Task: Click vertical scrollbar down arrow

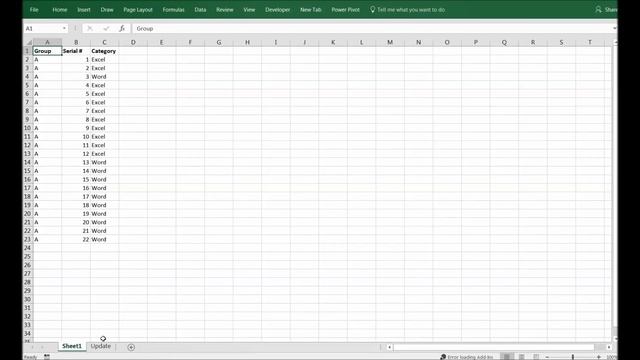Action: point(615,338)
